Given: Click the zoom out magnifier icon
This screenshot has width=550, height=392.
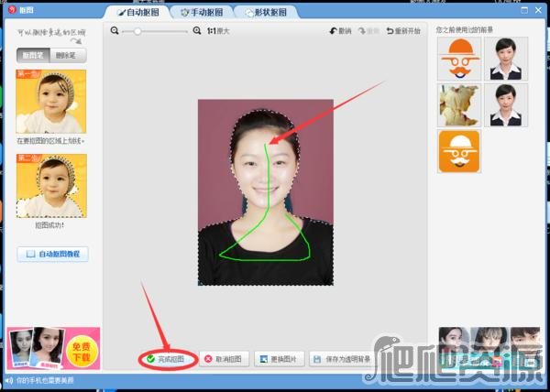Looking at the screenshot, I should coord(115,31).
